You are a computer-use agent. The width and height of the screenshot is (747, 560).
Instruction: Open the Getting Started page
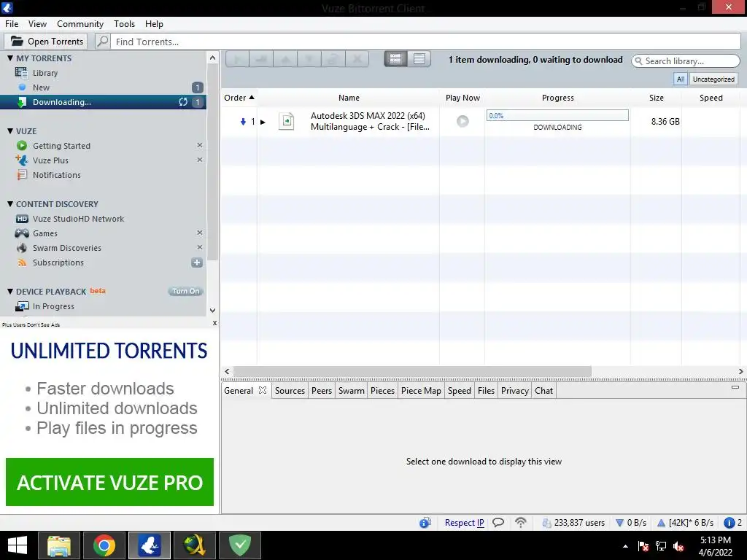(x=61, y=146)
